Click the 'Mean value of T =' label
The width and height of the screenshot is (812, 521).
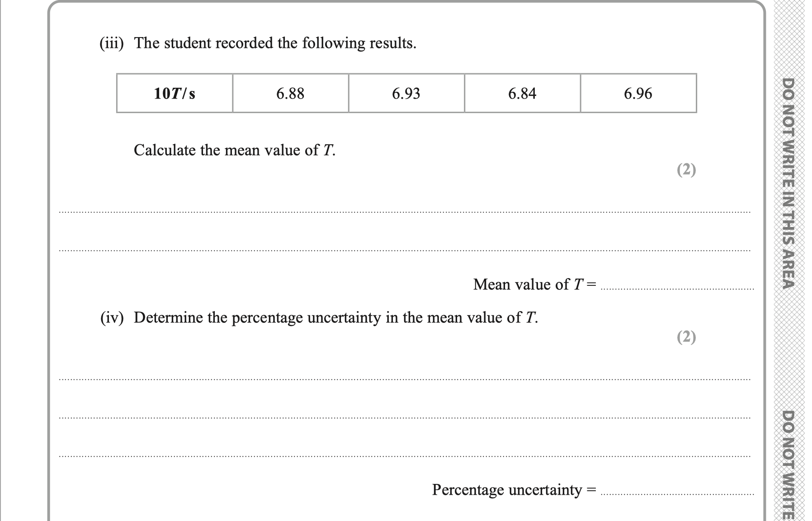(534, 284)
